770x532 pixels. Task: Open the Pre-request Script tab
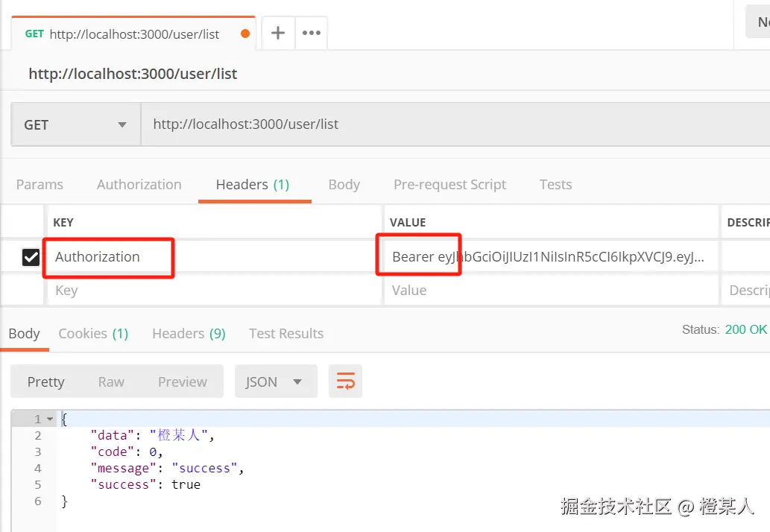coord(449,185)
